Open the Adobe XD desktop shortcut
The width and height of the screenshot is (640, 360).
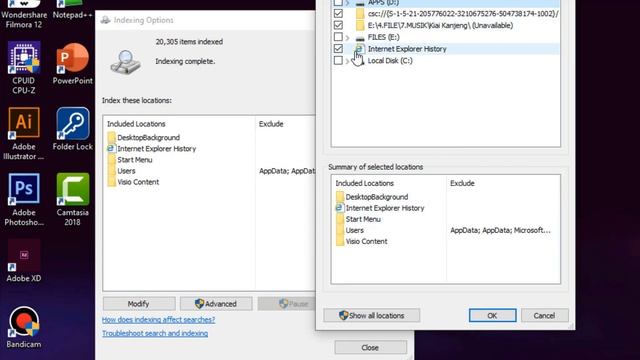coord(24,260)
